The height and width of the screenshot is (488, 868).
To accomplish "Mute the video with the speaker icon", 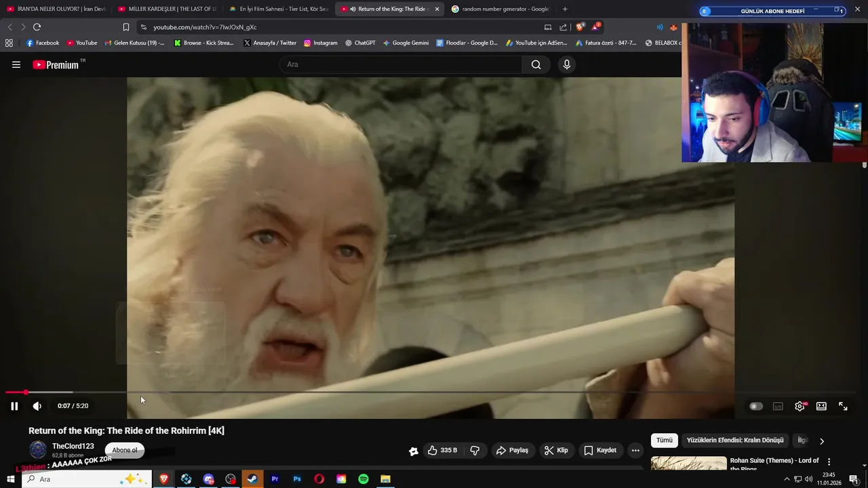I will click(x=37, y=406).
